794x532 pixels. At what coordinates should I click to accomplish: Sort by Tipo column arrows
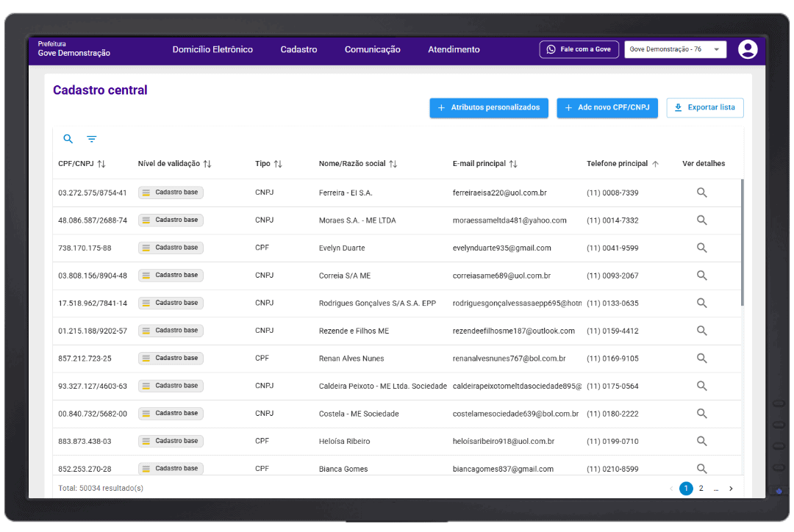pyautogui.click(x=277, y=164)
